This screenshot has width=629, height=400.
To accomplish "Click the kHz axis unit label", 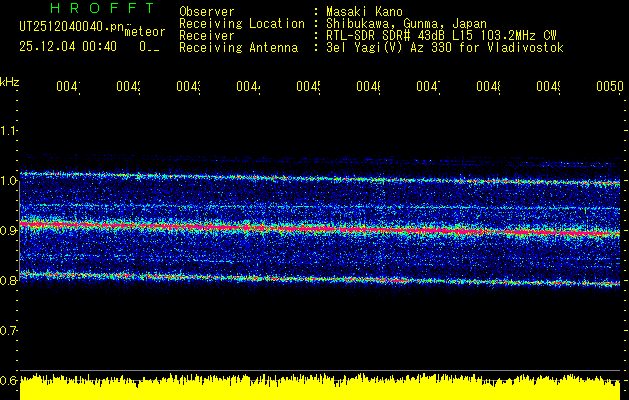I will [x=10, y=81].
